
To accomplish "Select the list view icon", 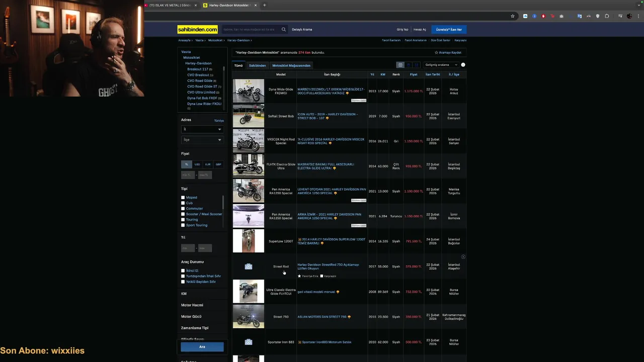I will (400, 65).
